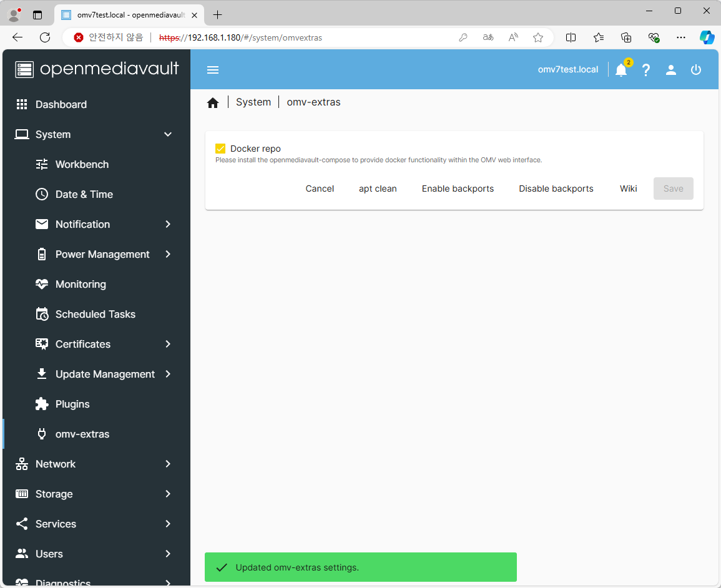Click Disable backports button

pos(556,189)
